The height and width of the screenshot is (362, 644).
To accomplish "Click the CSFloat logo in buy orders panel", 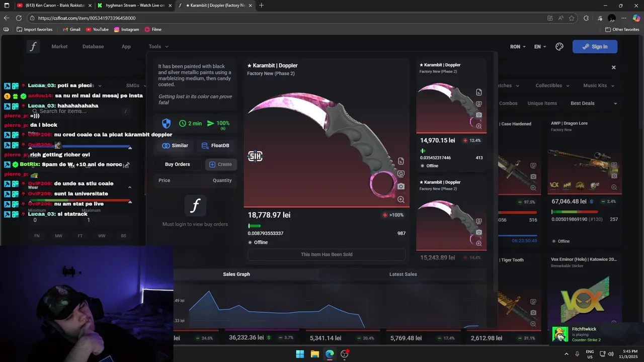I will (x=195, y=206).
